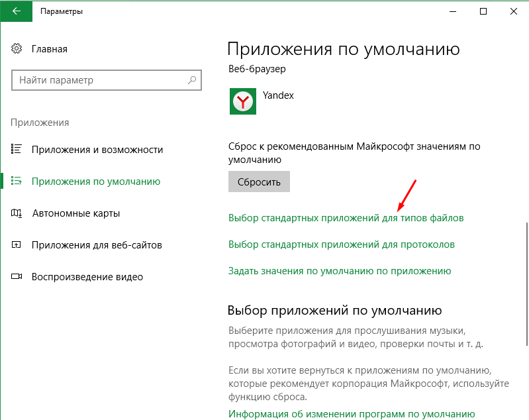Open the Главная home gear icon

point(17,48)
